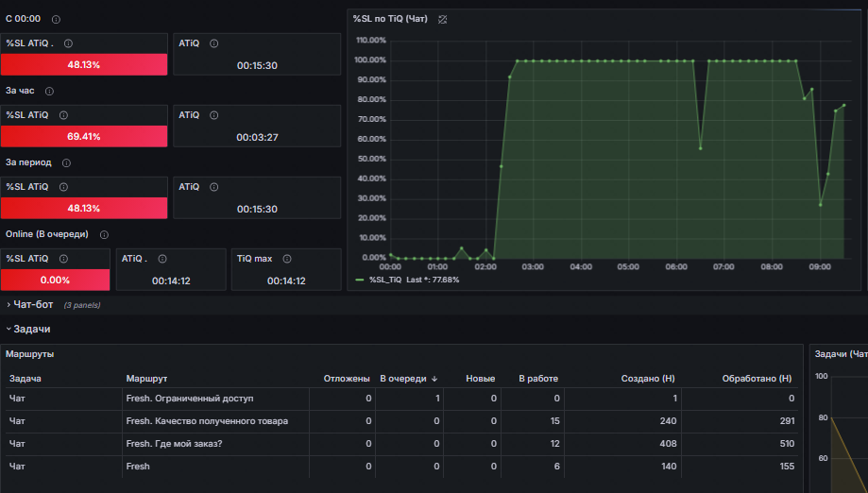
Task: Click info icon beside 'Online (В очереди)' heading
Action: [x=104, y=235]
